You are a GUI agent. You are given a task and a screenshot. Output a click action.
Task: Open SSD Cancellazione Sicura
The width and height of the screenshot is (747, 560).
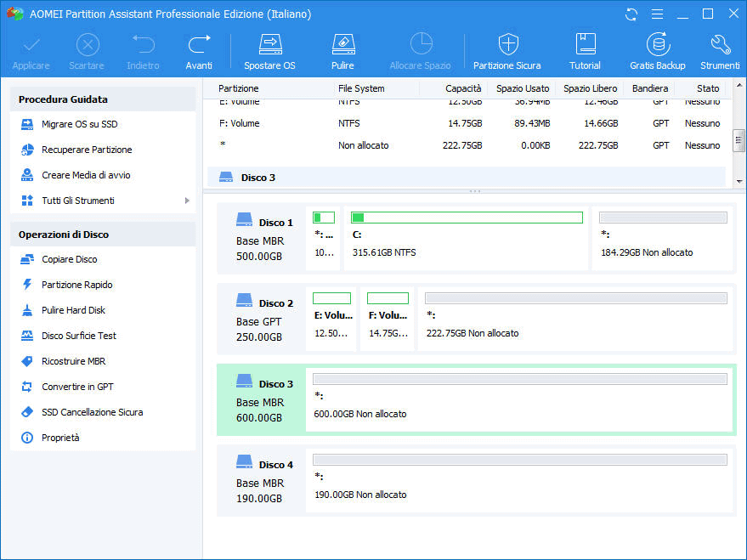tap(92, 412)
